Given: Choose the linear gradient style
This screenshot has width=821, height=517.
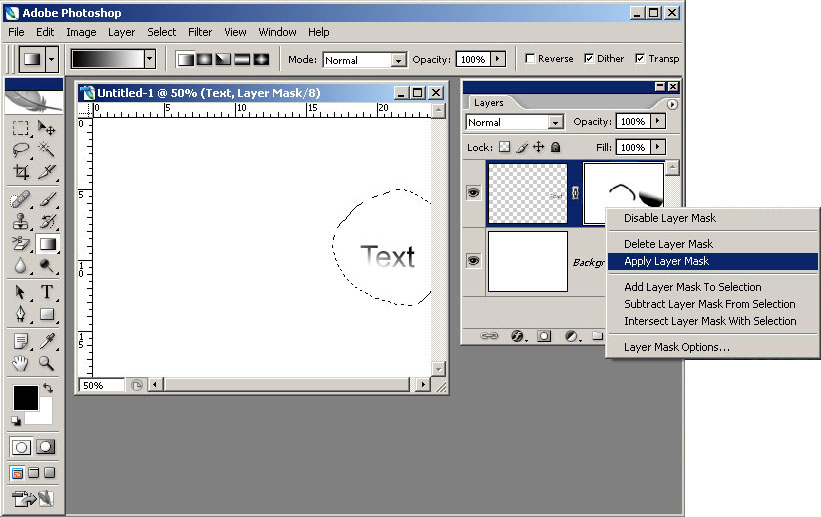Looking at the screenshot, I should coord(185,59).
